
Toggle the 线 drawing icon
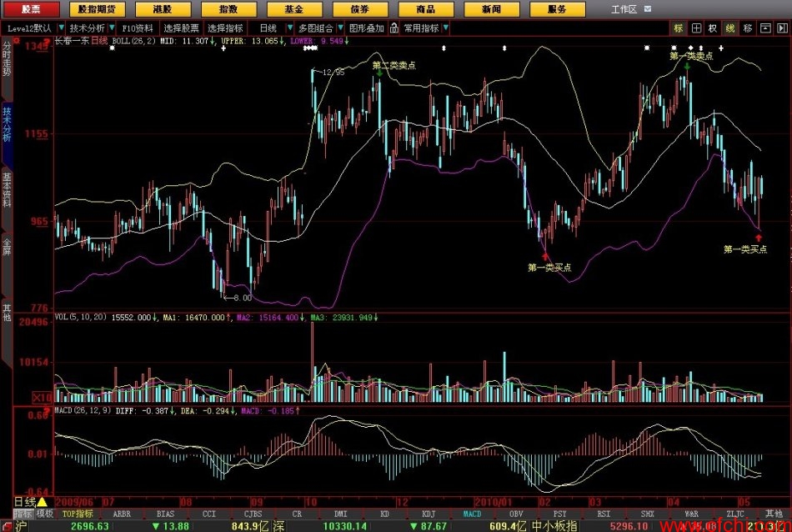[729, 28]
